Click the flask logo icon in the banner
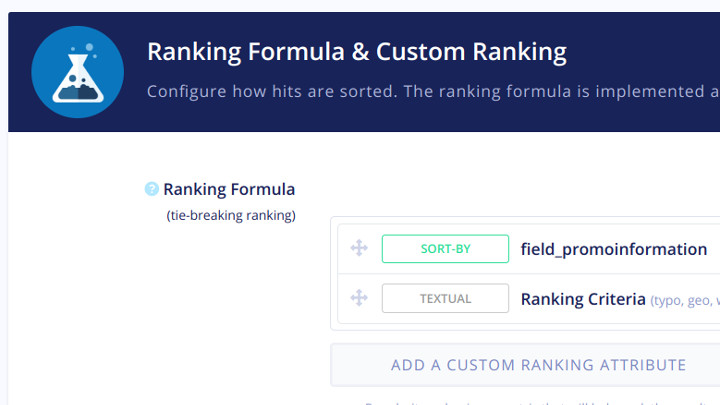This screenshot has width=720, height=405. click(x=78, y=72)
